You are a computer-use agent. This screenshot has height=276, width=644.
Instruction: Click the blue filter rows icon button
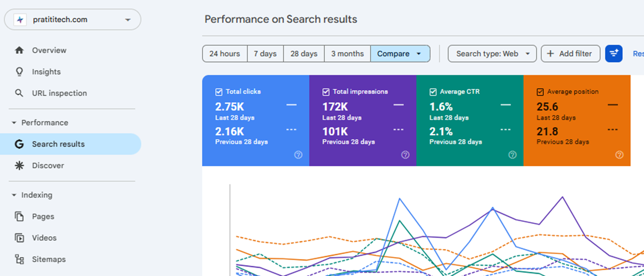click(614, 54)
